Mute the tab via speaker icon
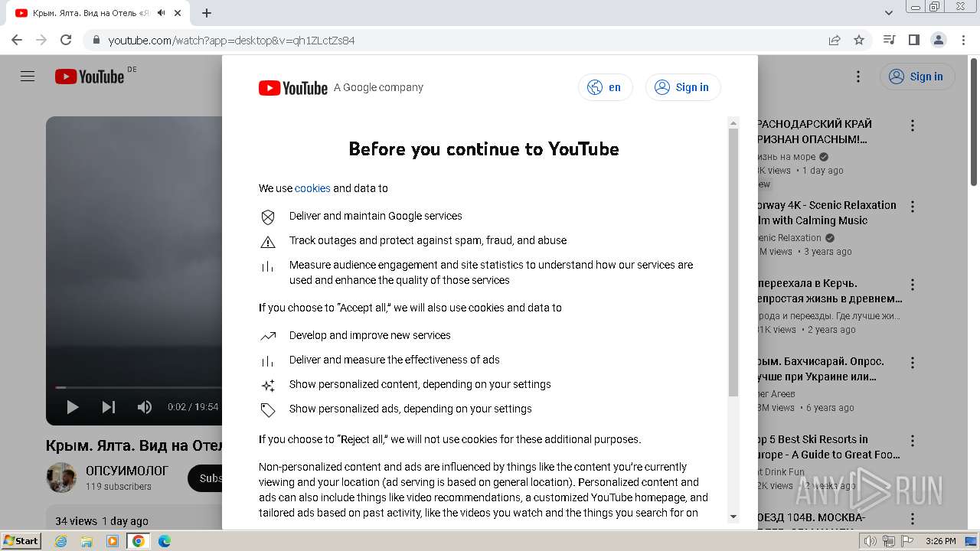 click(162, 13)
